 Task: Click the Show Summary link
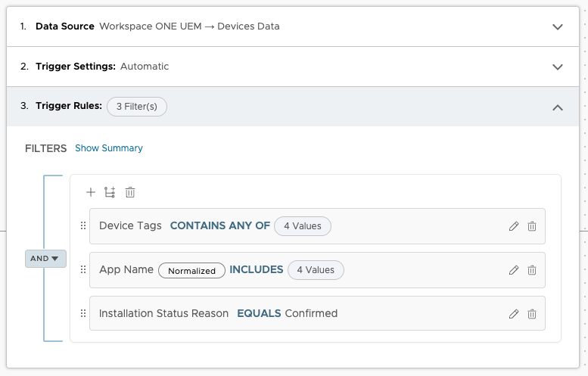click(109, 148)
